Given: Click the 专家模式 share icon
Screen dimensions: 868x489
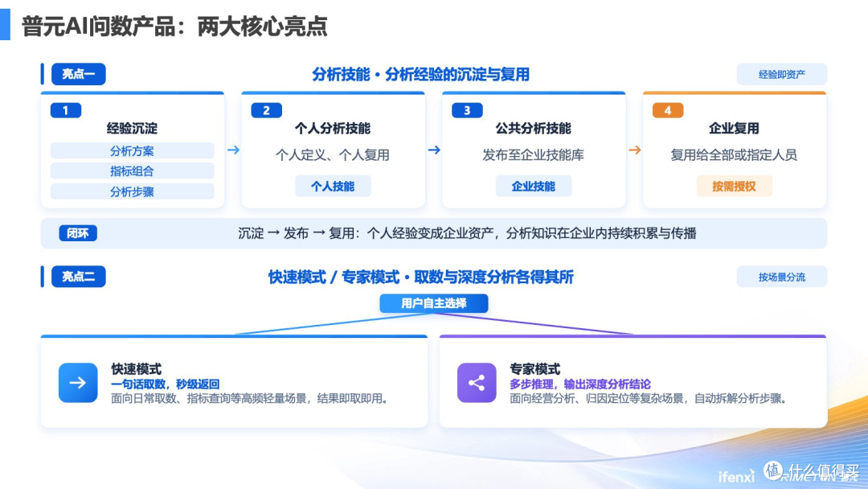Looking at the screenshot, I should [477, 383].
